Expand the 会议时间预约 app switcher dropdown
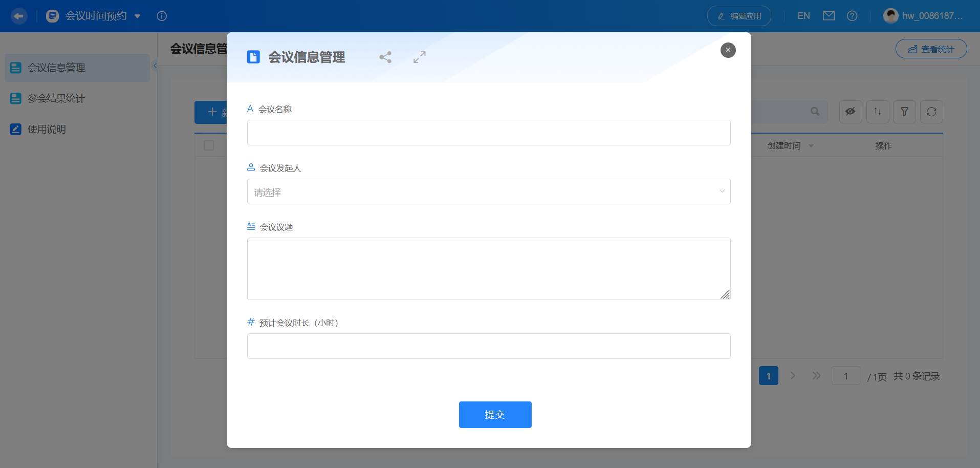This screenshot has height=468, width=980. point(137,16)
